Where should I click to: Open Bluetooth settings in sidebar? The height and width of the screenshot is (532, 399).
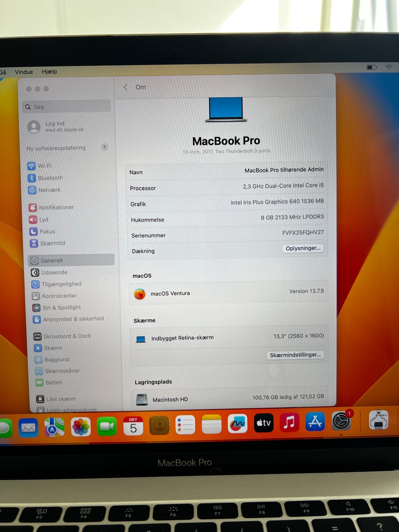tap(45, 178)
